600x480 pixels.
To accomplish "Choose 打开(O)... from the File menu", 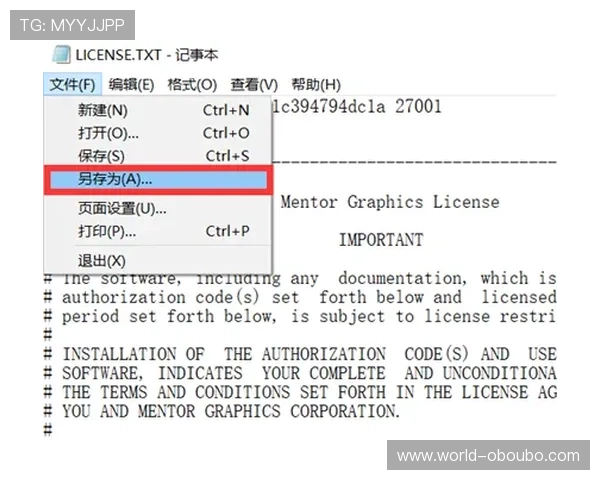I will 158,133.
